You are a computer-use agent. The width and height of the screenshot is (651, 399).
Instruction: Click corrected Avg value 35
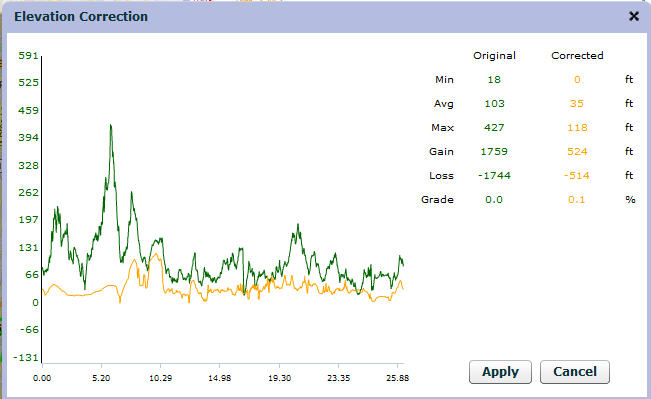(x=577, y=103)
